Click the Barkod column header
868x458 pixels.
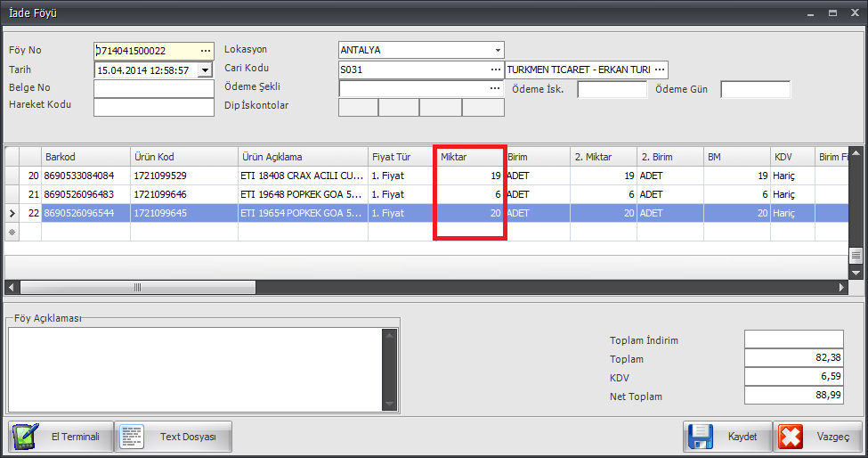(85, 157)
